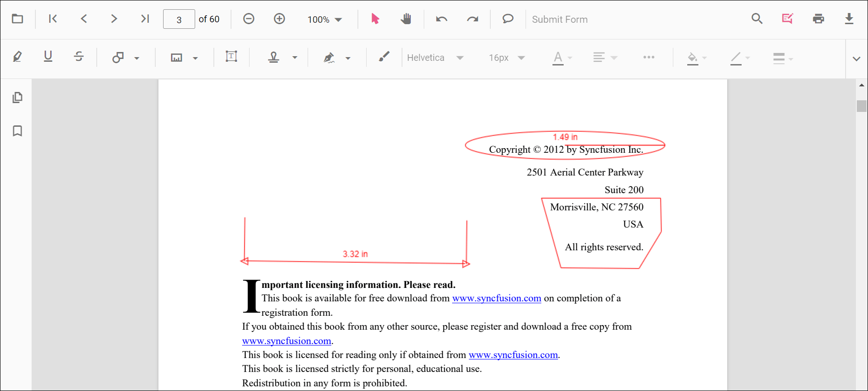
Task: Click the vertical scrollbar thumb
Action: point(861,106)
